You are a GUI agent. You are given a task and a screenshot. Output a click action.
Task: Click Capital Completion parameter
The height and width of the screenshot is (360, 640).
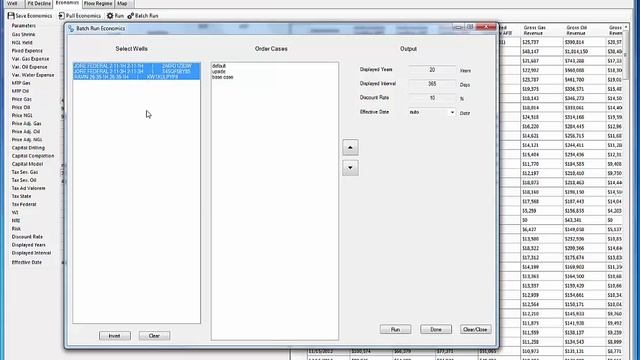[33, 156]
